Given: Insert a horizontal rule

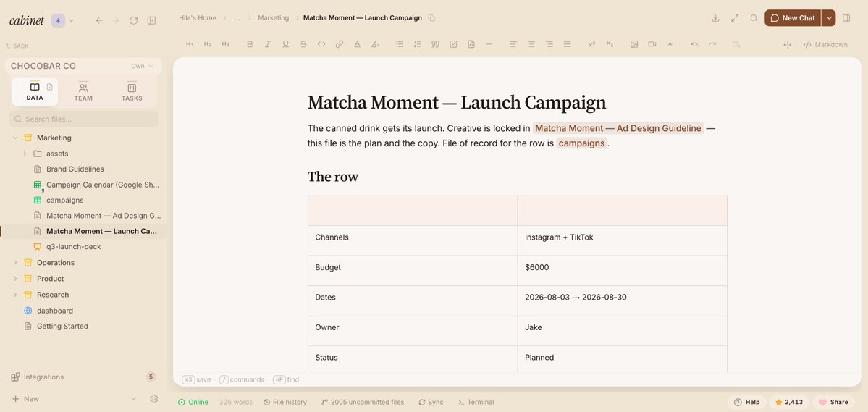Looking at the screenshot, I should coord(489,44).
